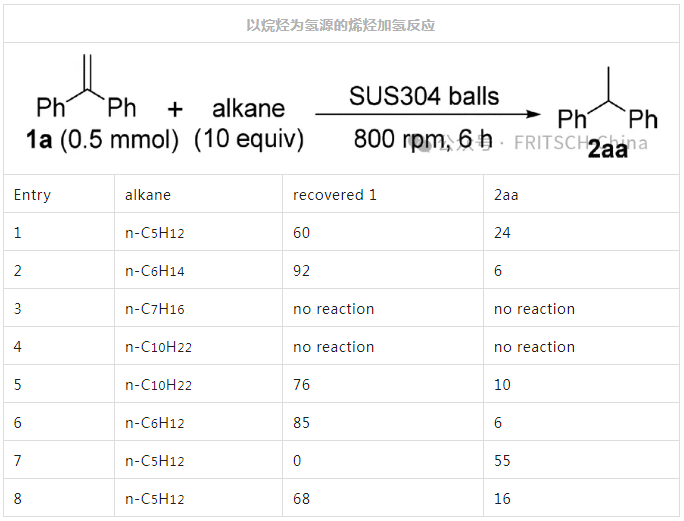Viewport: 684px width, 521px height.
Task: Click recovered value 92 in entry 2
Action: (x=302, y=271)
